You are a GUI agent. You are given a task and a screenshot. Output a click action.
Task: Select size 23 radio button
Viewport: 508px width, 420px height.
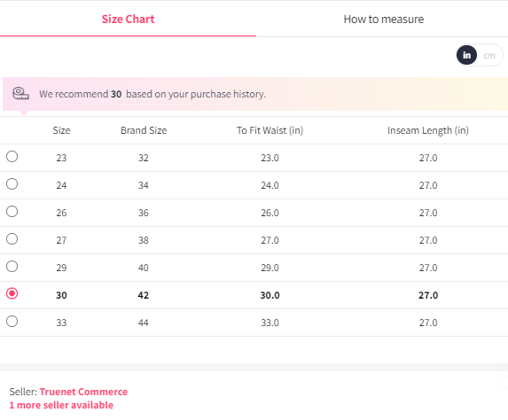click(x=12, y=157)
